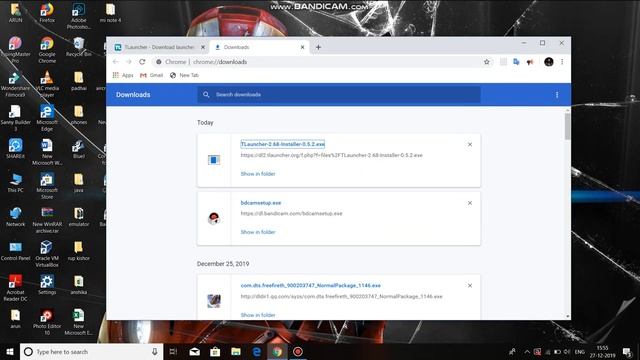Open the Gmail bookmark

pyautogui.click(x=151, y=75)
